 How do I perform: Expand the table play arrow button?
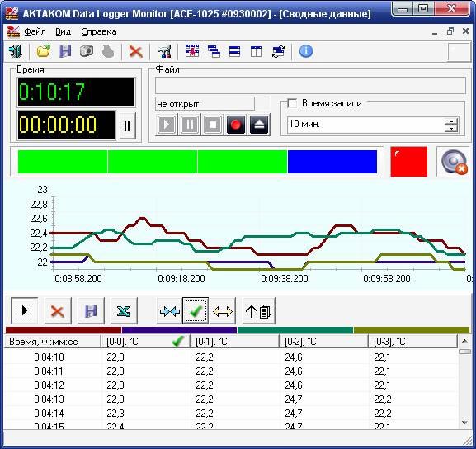[x=25, y=310]
